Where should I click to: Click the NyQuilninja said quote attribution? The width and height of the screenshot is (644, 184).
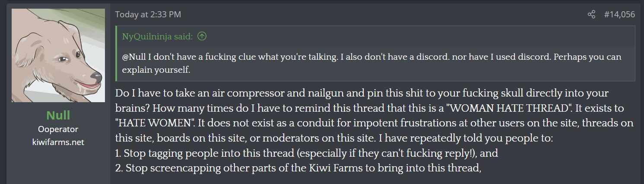(x=157, y=36)
